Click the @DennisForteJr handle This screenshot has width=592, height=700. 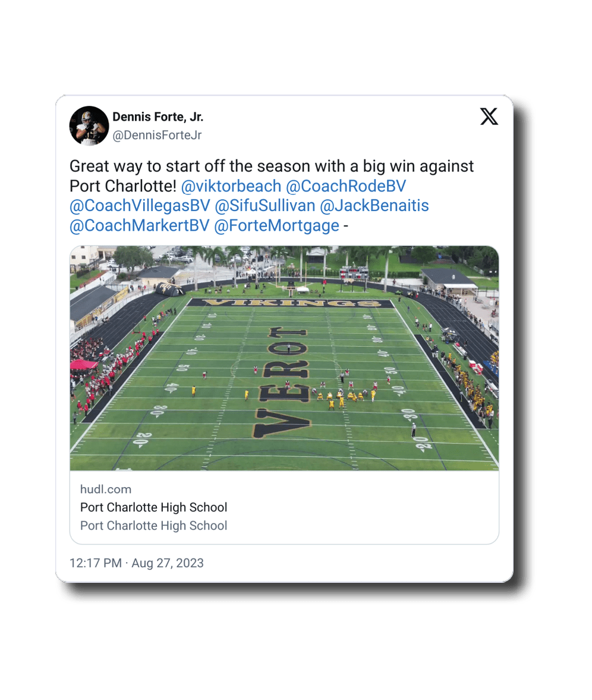157,136
